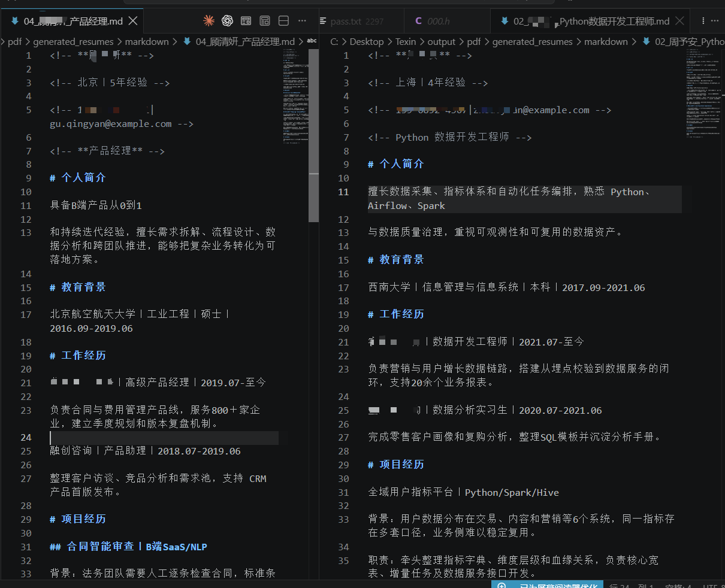Close the 04_产品经理.md tab
The width and height of the screenshot is (725, 588).
133,21
